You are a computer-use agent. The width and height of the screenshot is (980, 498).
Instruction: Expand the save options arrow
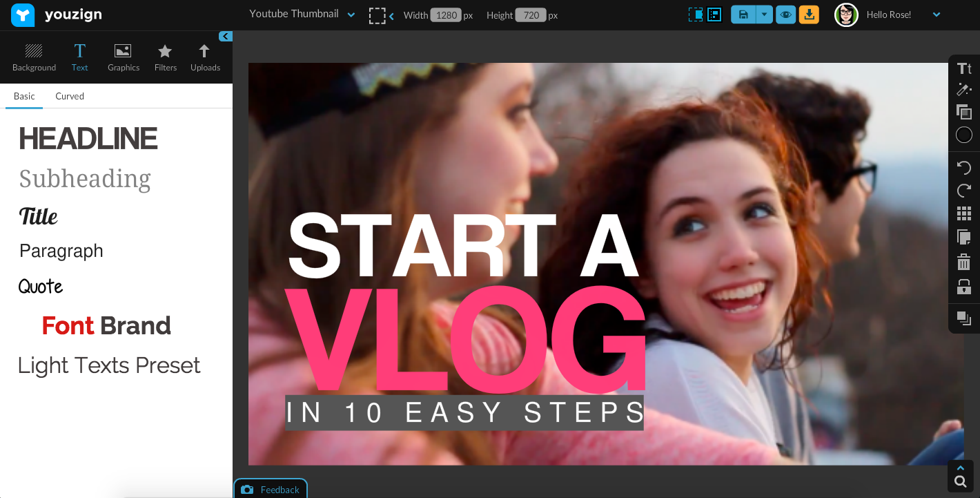[x=764, y=15]
